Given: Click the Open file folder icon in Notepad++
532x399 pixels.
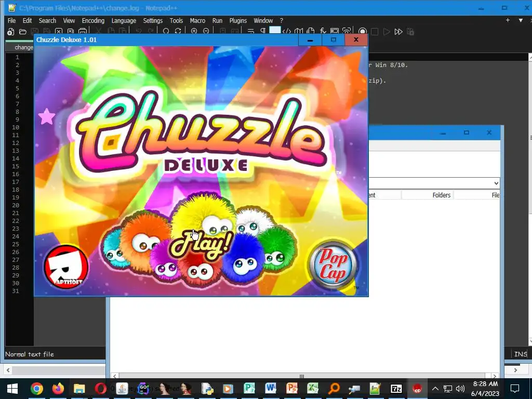Looking at the screenshot, I should coord(23,32).
